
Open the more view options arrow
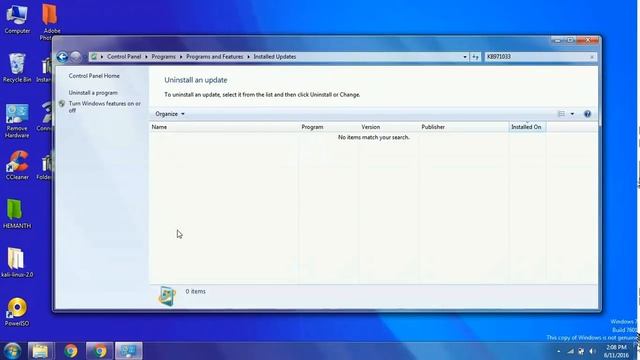pos(572,114)
